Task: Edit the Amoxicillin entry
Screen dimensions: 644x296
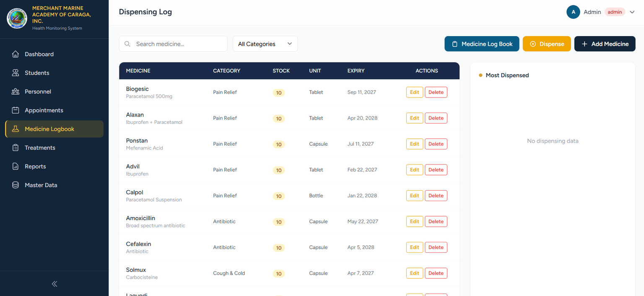Action: click(x=415, y=222)
